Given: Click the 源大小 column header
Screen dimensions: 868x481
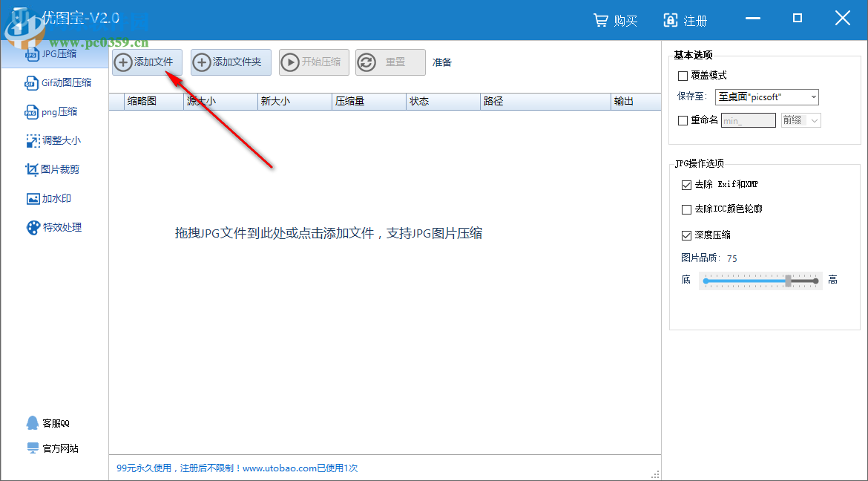Looking at the screenshot, I should 220,102.
